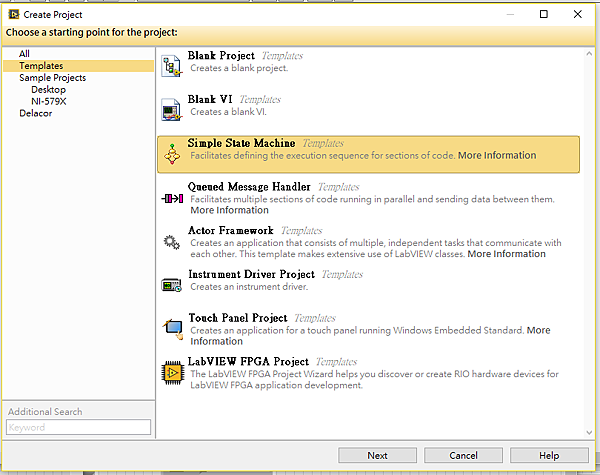Viewport: 600px width, 475px height.
Task: Click the Touch Panel Project icon
Action: [x=173, y=329]
